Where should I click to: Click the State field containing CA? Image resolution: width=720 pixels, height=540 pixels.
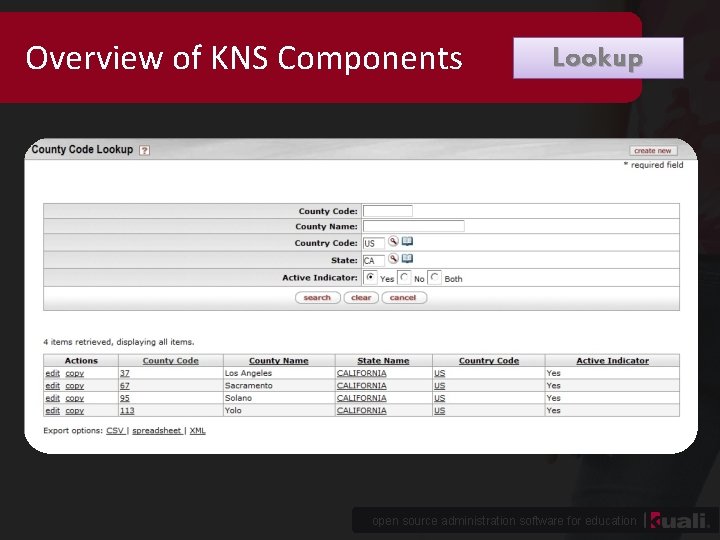[374, 261]
